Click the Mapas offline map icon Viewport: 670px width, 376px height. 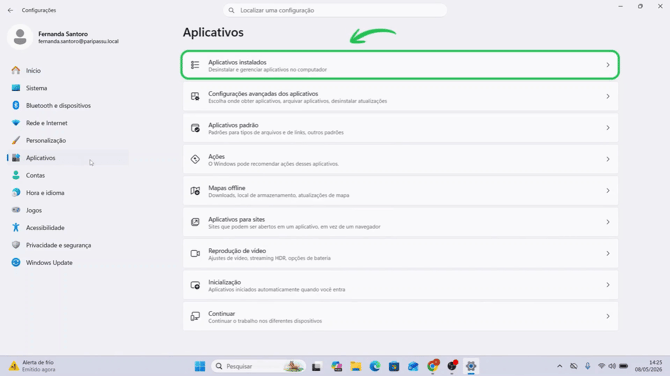tap(195, 191)
